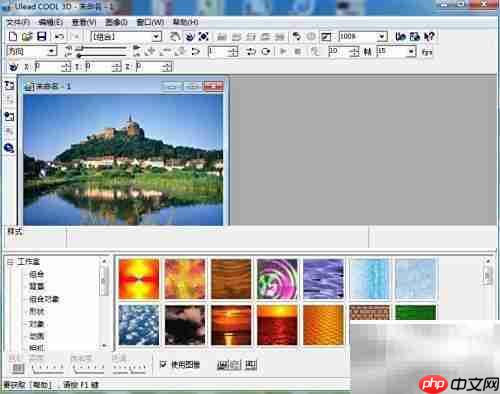This screenshot has height=394, width=500.
Task: Select 对象 in the tree list
Action: click(x=36, y=324)
